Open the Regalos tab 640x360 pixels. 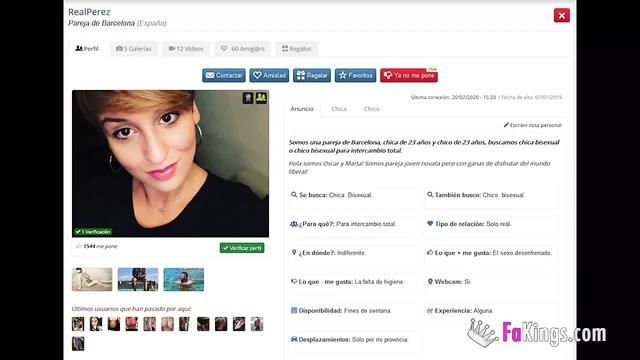point(296,49)
